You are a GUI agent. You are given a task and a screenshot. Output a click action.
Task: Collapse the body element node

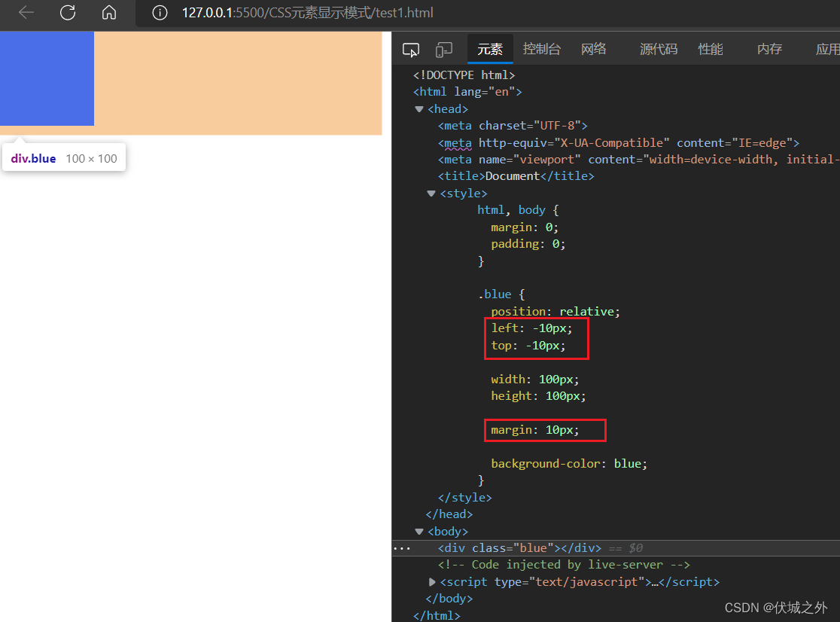click(419, 532)
